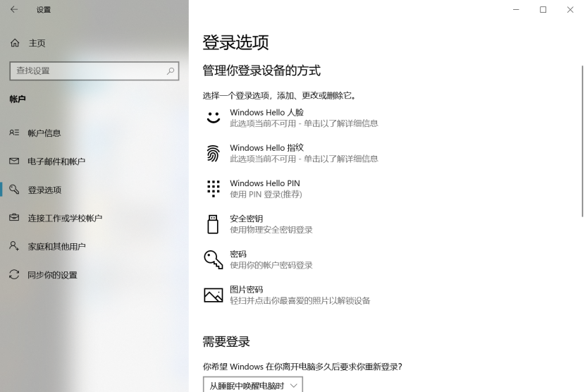This screenshot has width=585, height=392.
Task: Click the 图片密码 picture icon
Action: click(x=214, y=295)
